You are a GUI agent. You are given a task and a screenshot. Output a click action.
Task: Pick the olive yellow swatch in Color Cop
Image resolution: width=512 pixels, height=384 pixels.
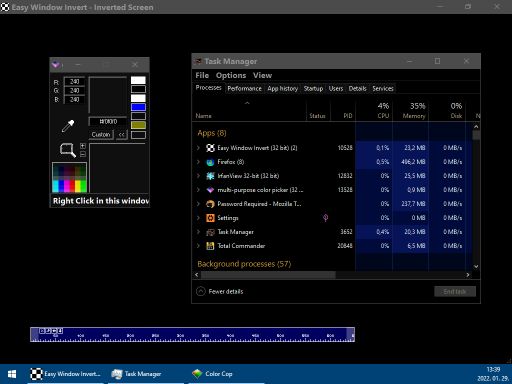pyautogui.click(x=138, y=125)
